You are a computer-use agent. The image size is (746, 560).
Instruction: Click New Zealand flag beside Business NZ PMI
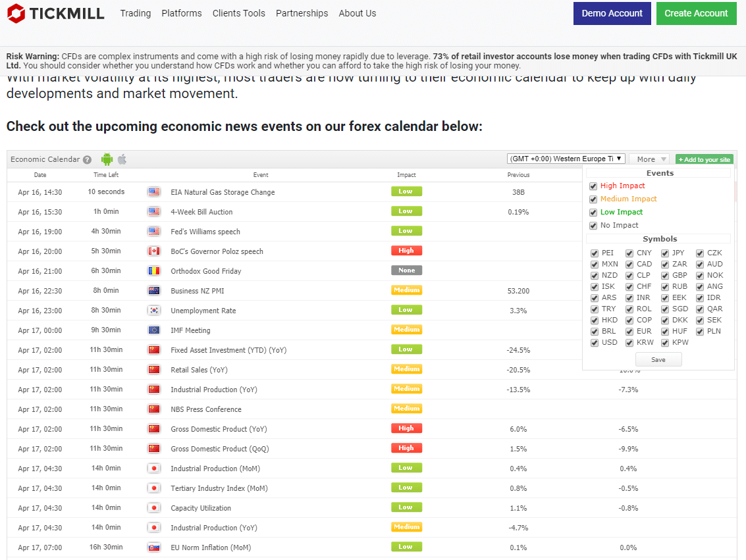click(x=153, y=290)
